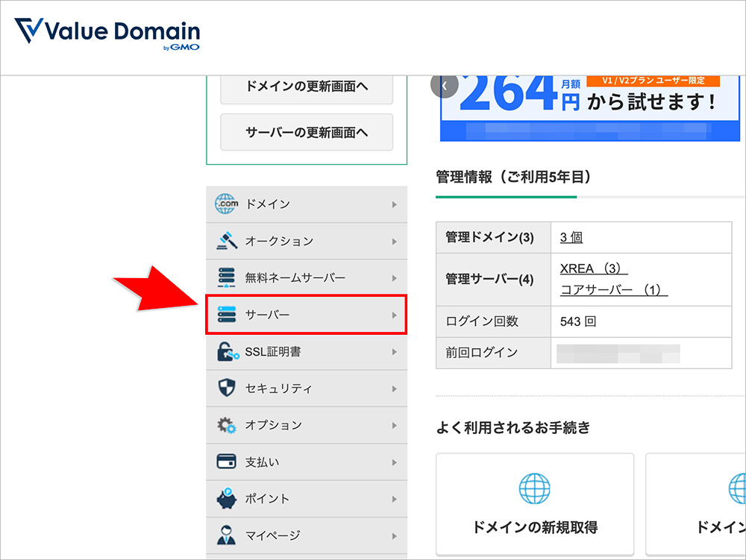The width and height of the screenshot is (746, 560).
Task: Go to previous banner slide arrow
Action: 445,86
